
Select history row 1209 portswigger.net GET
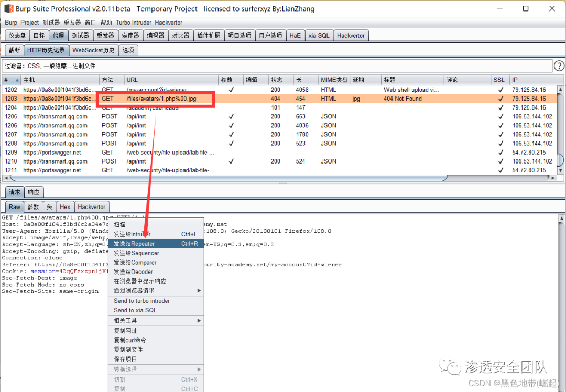pyautogui.click(x=280, y=153)
